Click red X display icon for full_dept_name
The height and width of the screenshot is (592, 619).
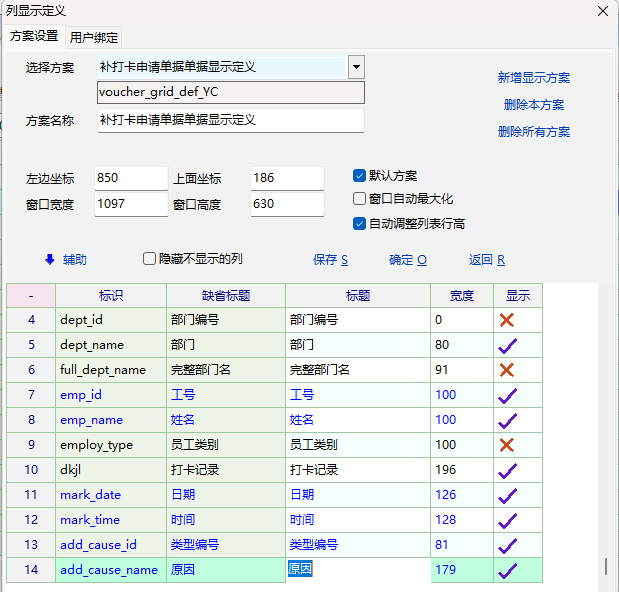coord(507,370)
